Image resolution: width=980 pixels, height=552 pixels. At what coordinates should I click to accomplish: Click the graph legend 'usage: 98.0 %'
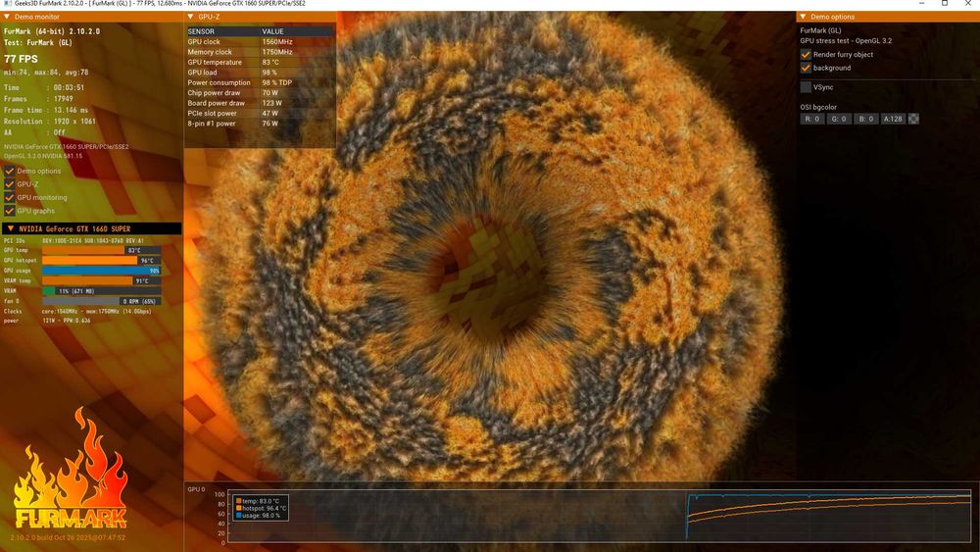click(259, 516)
